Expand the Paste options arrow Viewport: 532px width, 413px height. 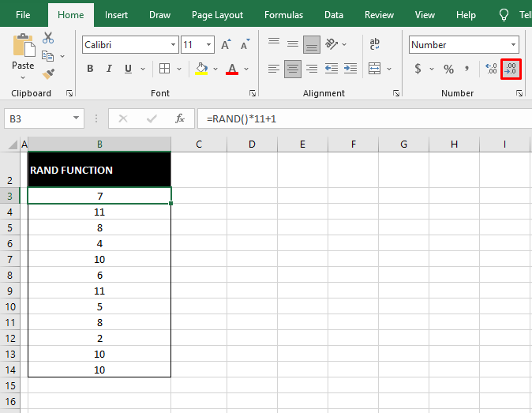[x=23, y=77]
